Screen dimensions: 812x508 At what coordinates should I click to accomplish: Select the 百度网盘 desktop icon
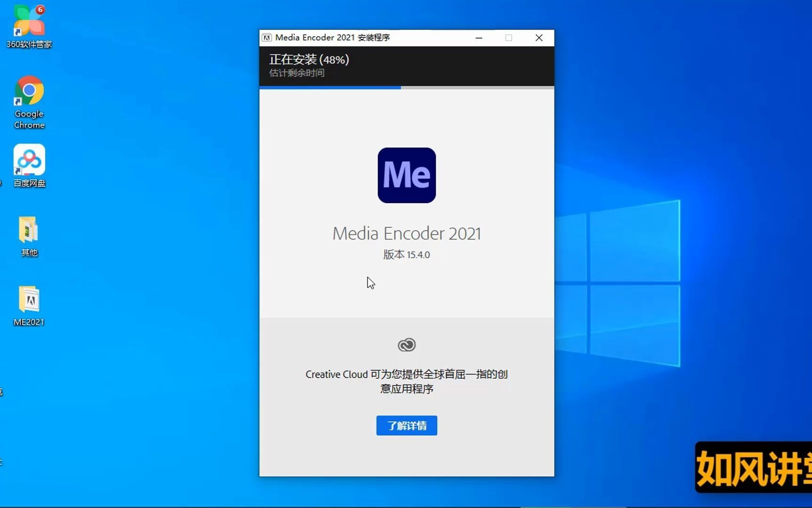pos(29,166)
